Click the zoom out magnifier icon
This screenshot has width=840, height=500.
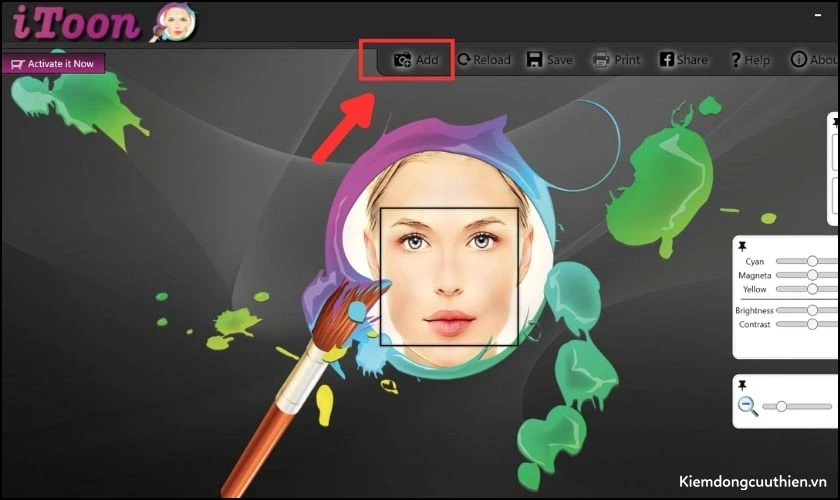point(747,406)
